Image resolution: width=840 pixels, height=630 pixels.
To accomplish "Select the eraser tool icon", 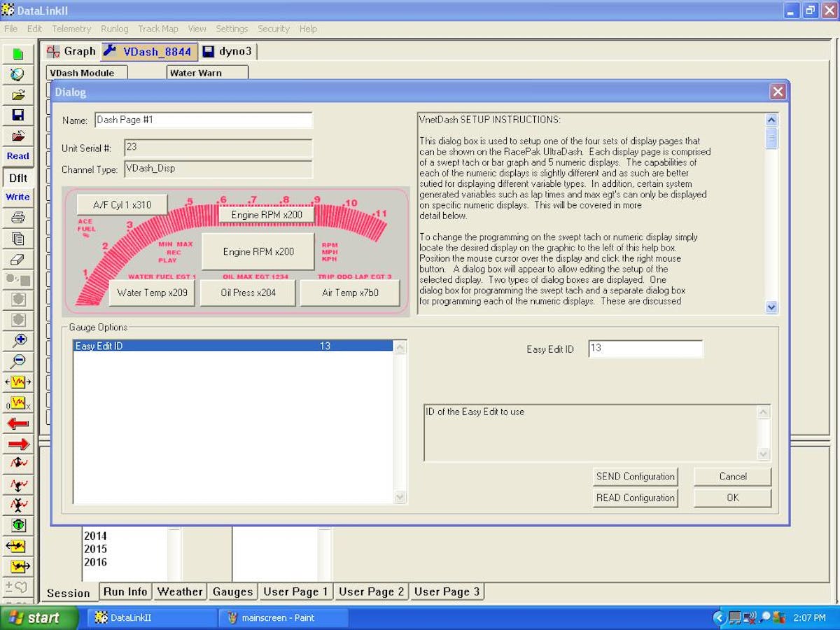I will pos(18,259).
